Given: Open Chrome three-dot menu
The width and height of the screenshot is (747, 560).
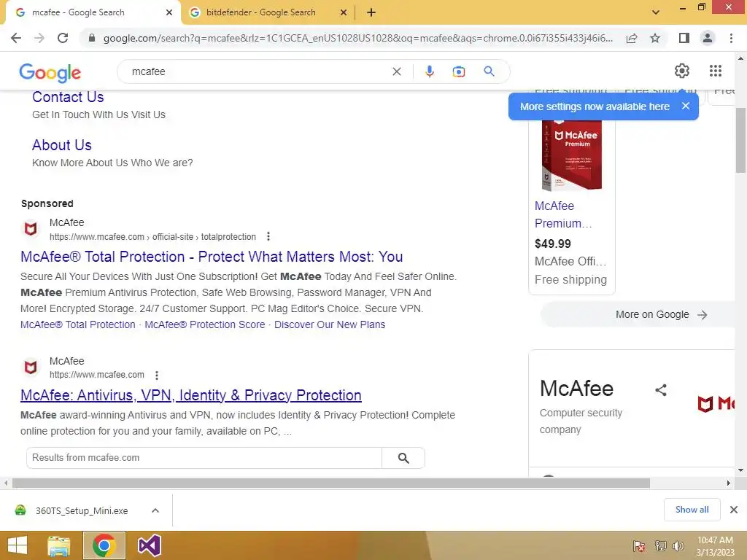Looking at the screenshot, I should (731, 38).
